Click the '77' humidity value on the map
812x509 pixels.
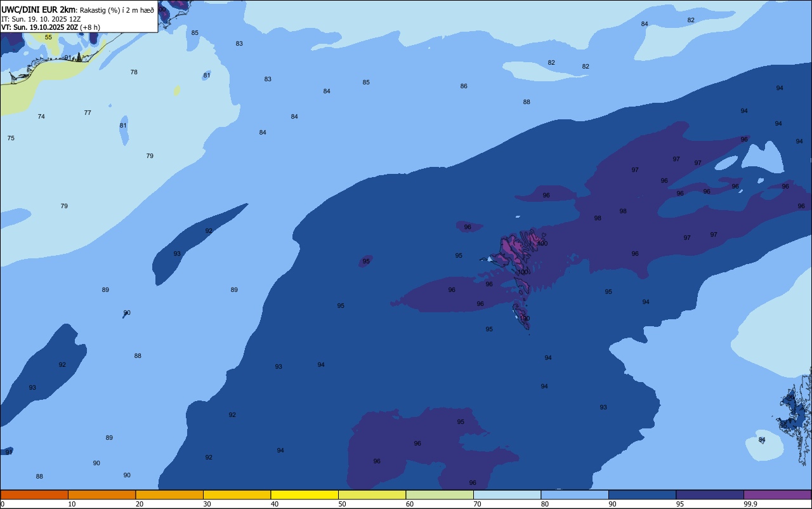pos(88,113)
